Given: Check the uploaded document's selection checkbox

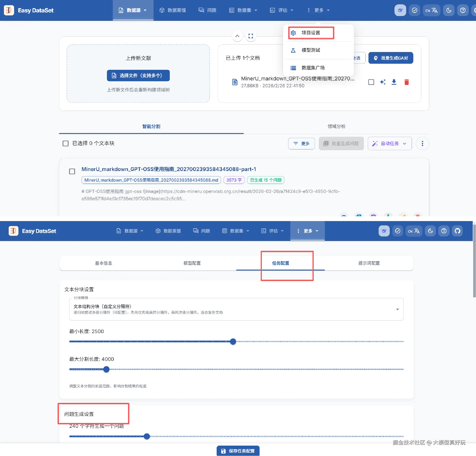Looking at the screenshot, I should tap(371, 82).
